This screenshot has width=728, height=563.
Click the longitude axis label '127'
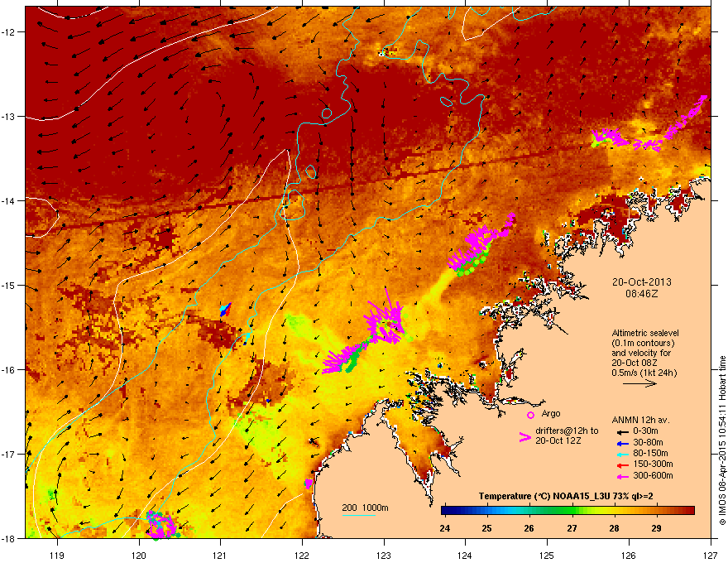point(711,555)
